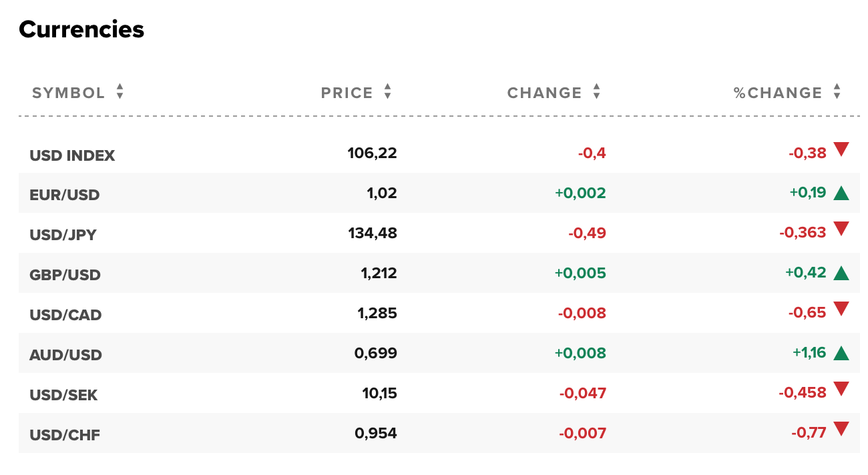This screenshot has height=475, width=868.
Task: Click the SYMBOL column header label
Action: coord(68,93)
